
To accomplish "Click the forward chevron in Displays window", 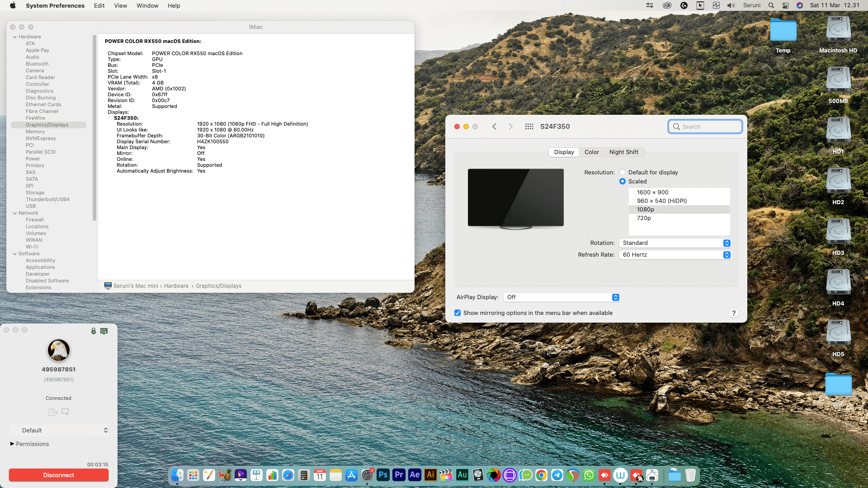I will [511, 127].
